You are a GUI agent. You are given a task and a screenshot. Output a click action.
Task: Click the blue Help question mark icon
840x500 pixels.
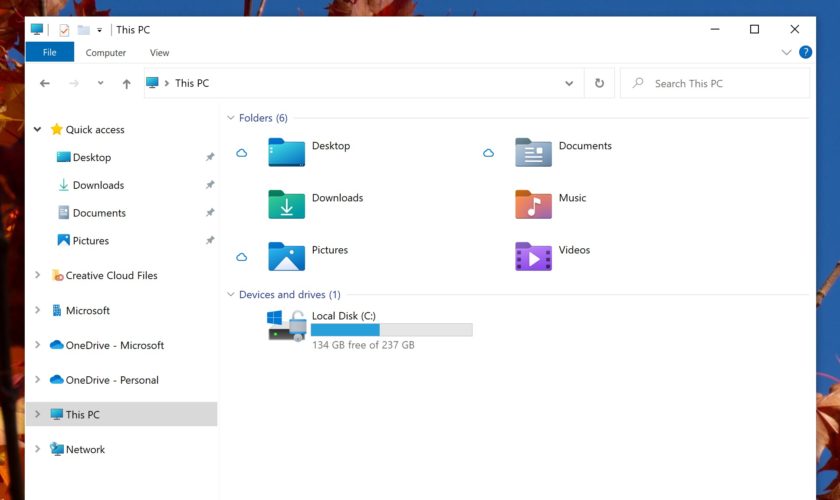[x=805, y=52]
